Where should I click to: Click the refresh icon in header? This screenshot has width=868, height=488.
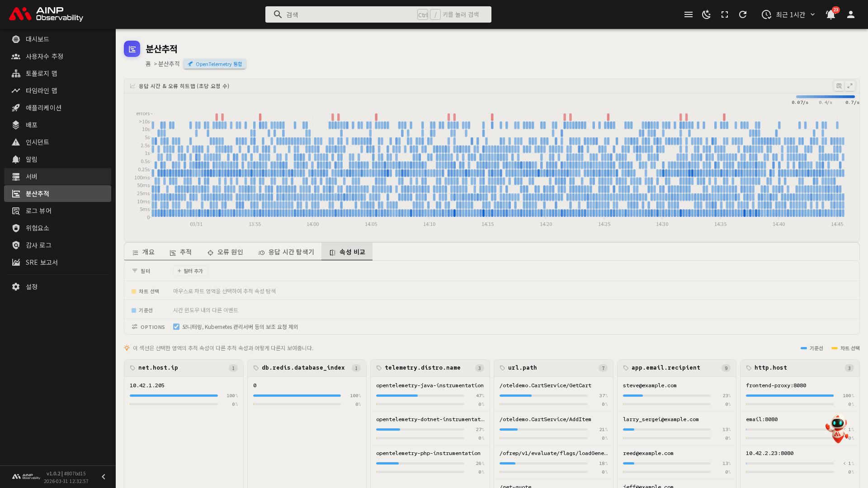tap(743, 14)
